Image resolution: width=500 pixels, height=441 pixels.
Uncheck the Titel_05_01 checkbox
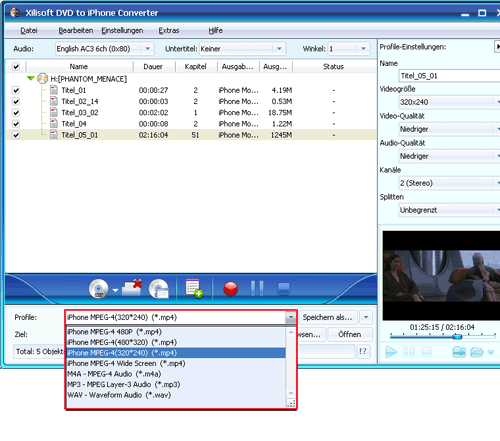click(x=16, y=135)
